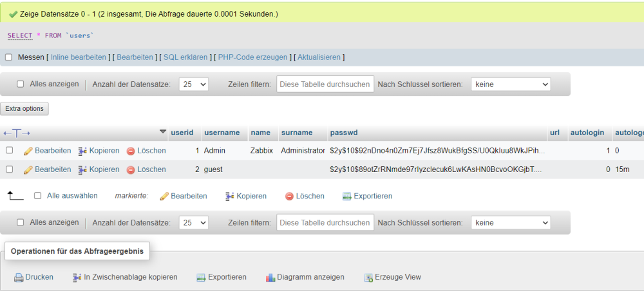Image resolution: width=644 pixels, height=297 pixels.
Task: Click the red delete icon in Admin row
Action: [x=131, y=151]
